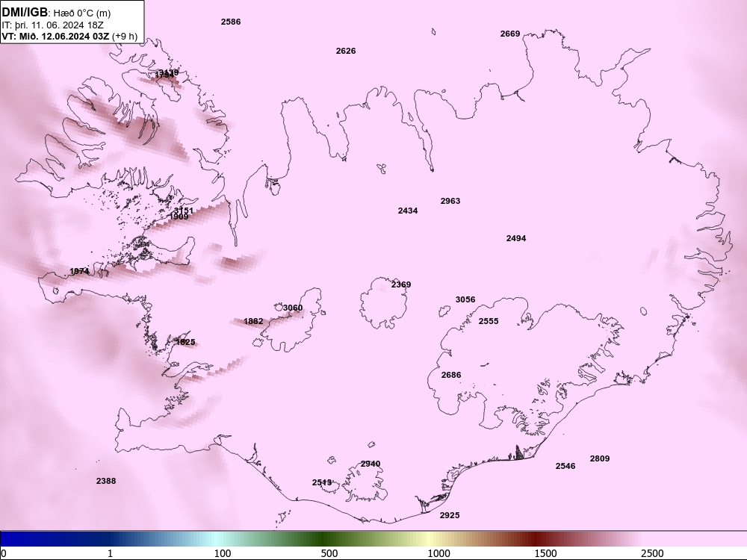Click the 1974 height value
Image resolution: width=747 pixels, height=560 pixels.
[x=79, y=272]
